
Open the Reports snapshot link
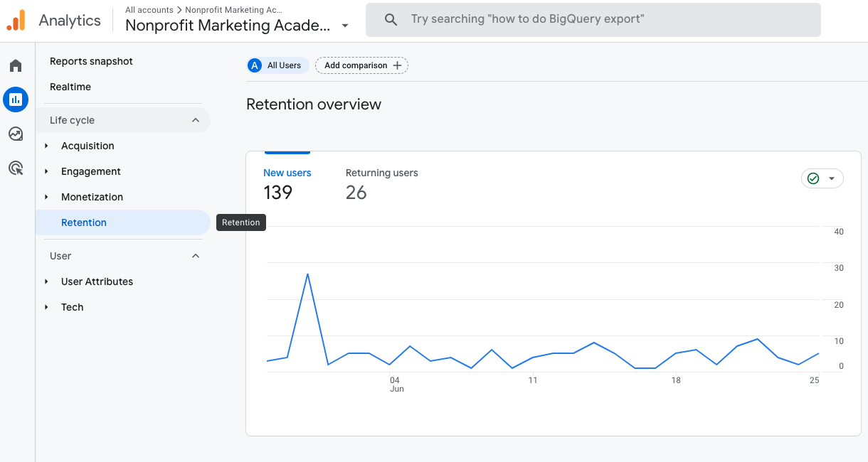pos(91,61)
